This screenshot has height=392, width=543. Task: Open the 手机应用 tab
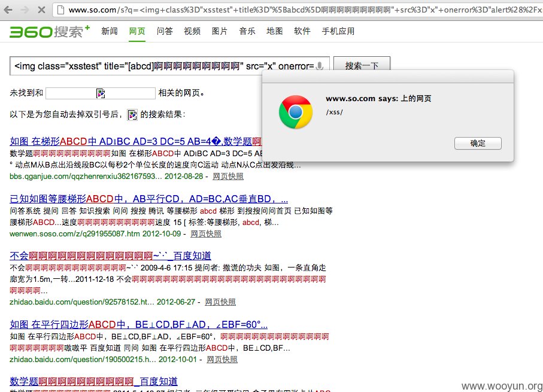click(x=338, y=31)
